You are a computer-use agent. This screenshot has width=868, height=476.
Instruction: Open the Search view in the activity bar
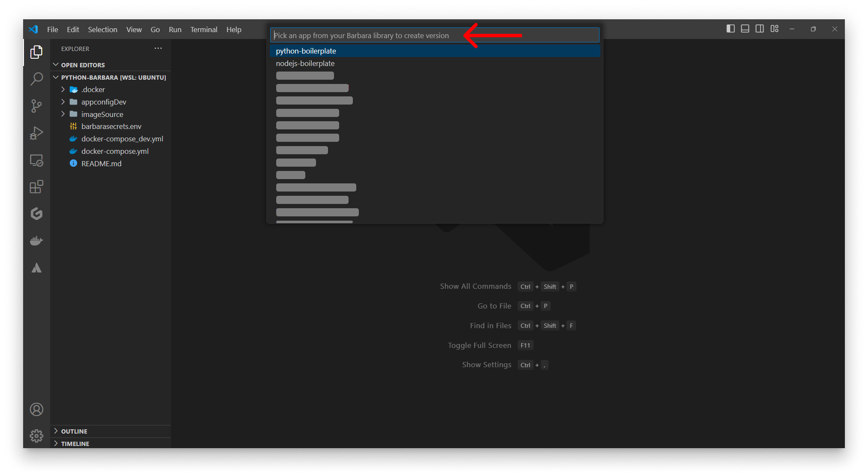click(x=36, y=79)
